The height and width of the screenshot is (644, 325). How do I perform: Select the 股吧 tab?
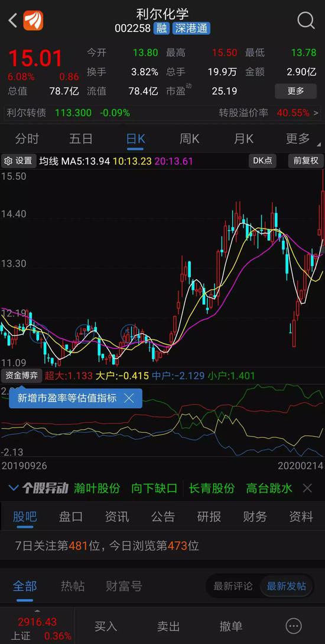[x=25, y=517]
